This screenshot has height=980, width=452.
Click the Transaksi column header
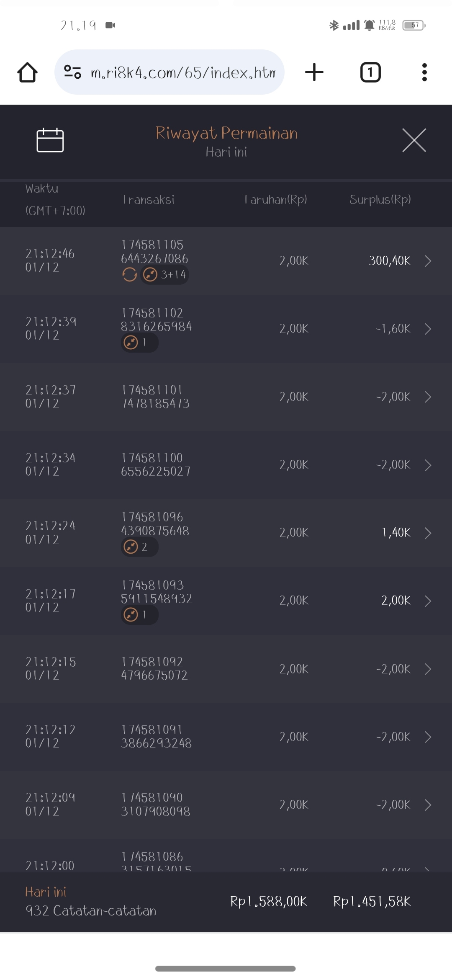click(x=148, y=199)
